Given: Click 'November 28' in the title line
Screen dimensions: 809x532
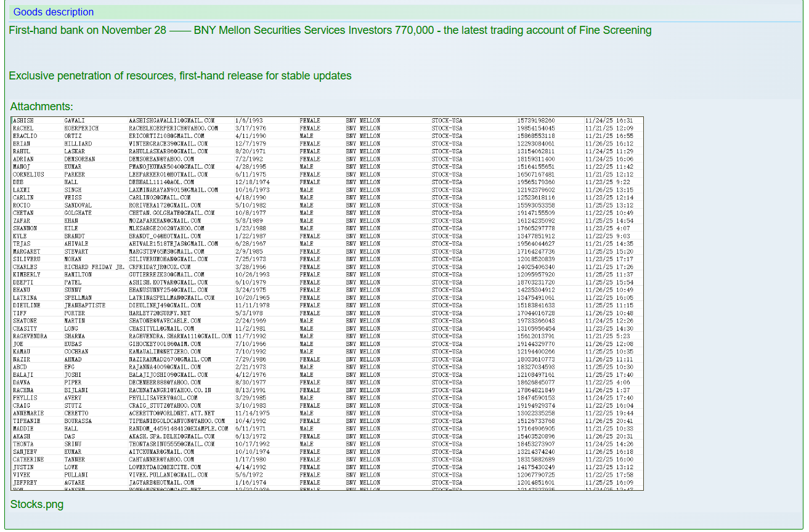Looking at the screenshot, I should tap(137, 30).
